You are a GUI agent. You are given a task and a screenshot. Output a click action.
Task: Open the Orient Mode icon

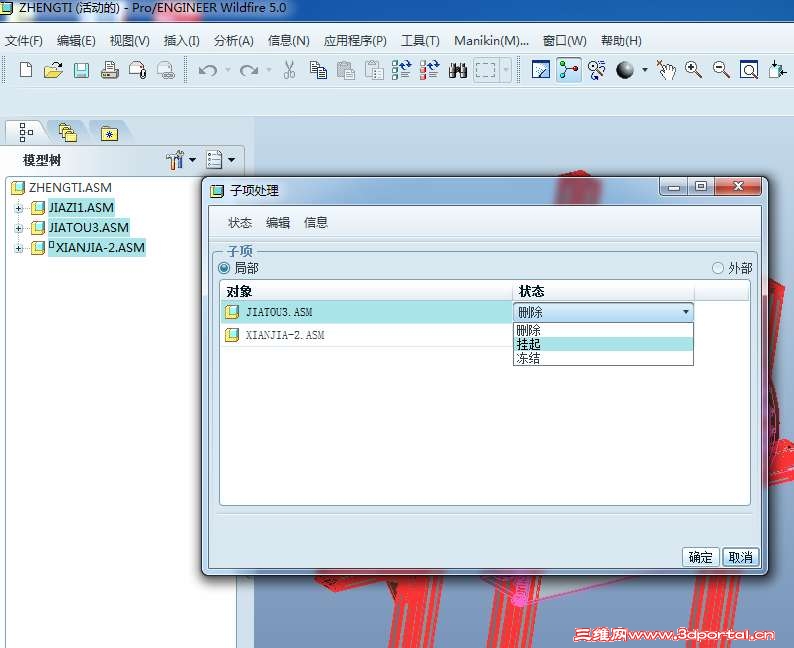click(597, 70)
